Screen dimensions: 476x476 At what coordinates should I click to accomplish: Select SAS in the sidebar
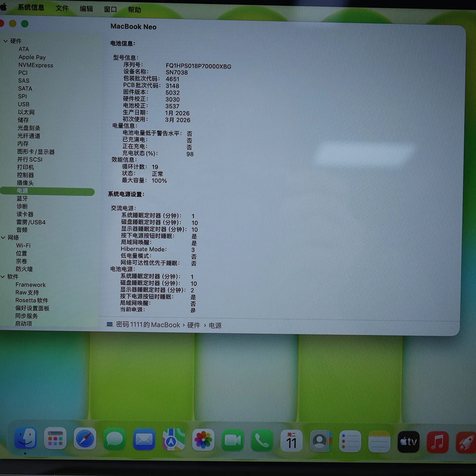[x=24, y=81]
